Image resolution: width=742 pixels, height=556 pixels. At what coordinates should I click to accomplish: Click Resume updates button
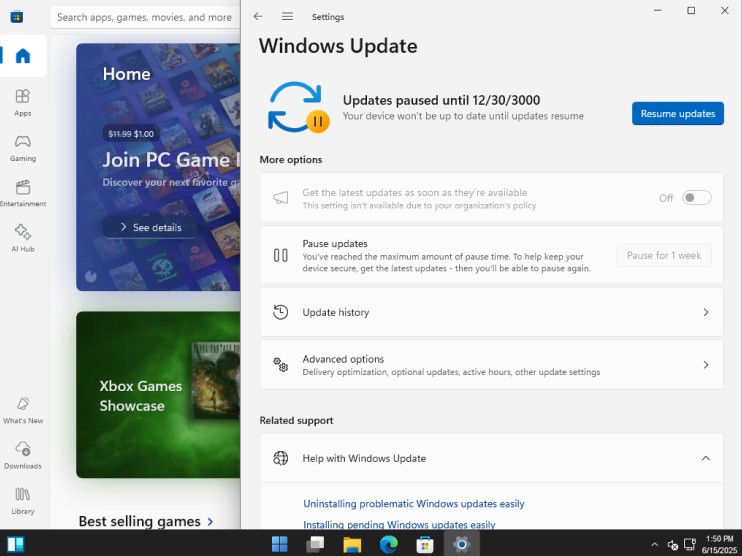coord(678,114)
